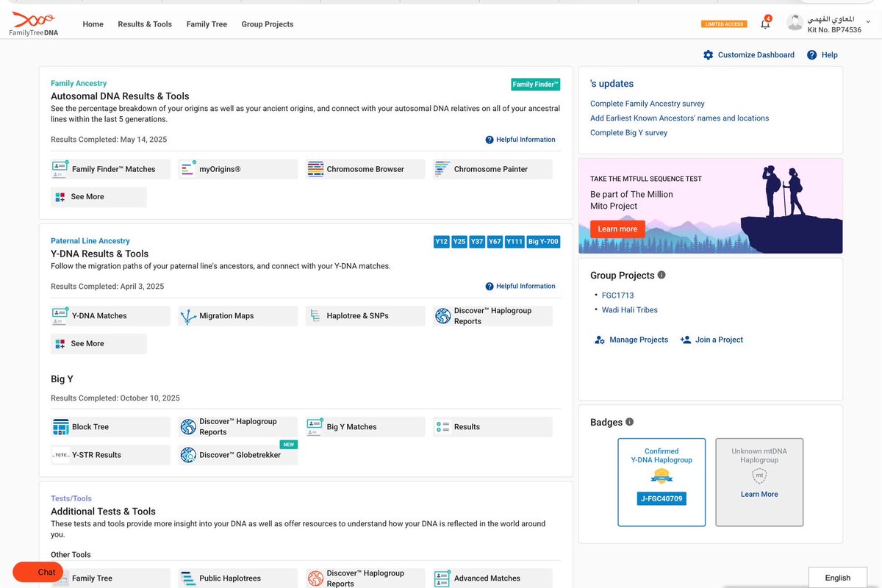Open Big Y Matches tile
The width and height of the screenshot is (882, 588).
[365, 427]
